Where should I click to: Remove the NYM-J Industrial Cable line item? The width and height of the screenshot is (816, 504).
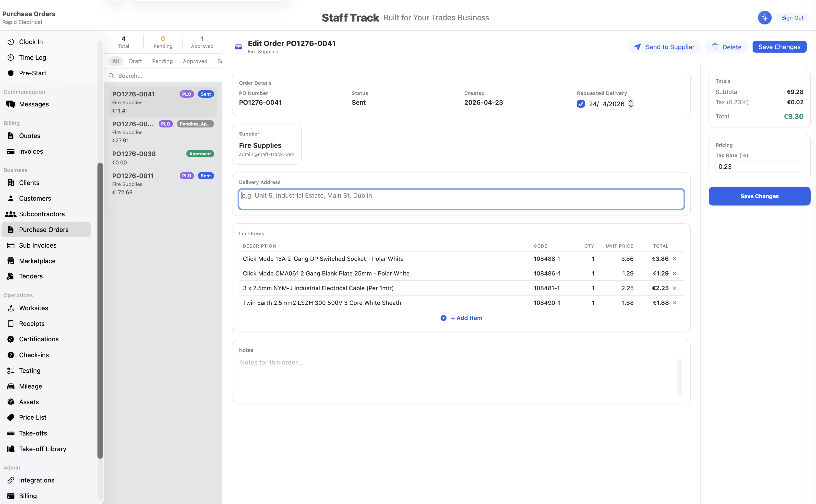pyautogui.click(x=674, y=288)
